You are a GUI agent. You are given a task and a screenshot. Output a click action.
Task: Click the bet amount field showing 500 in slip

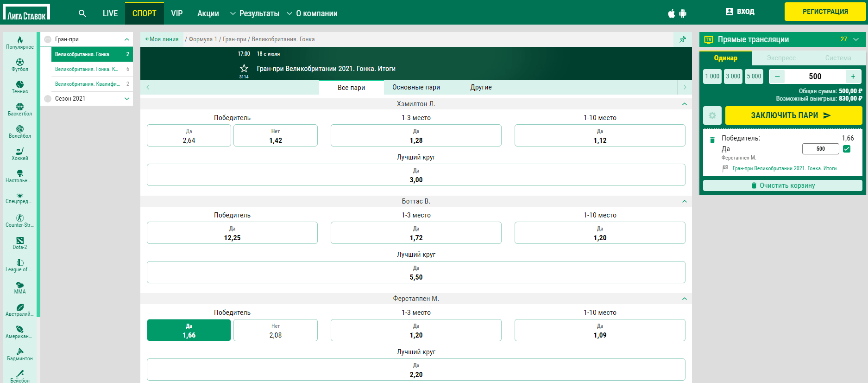(820, 149)
